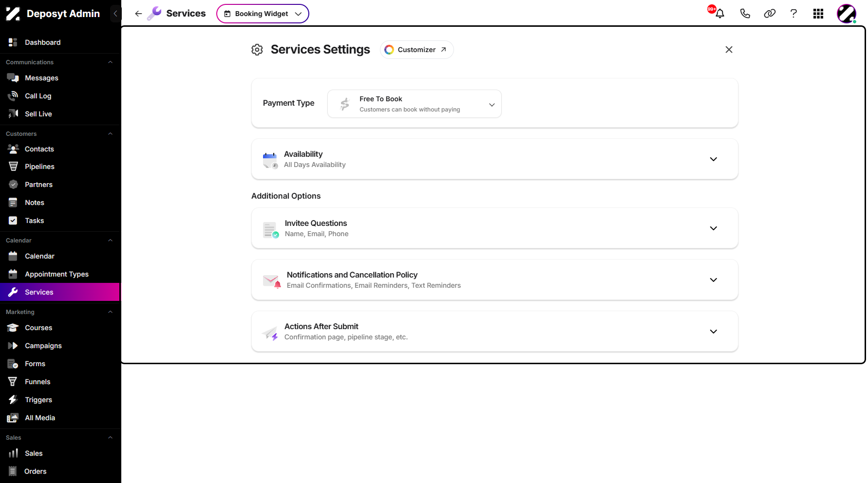Click the Triggers lightning icon
The image size is (868, 483).
[x=13, y=400]
